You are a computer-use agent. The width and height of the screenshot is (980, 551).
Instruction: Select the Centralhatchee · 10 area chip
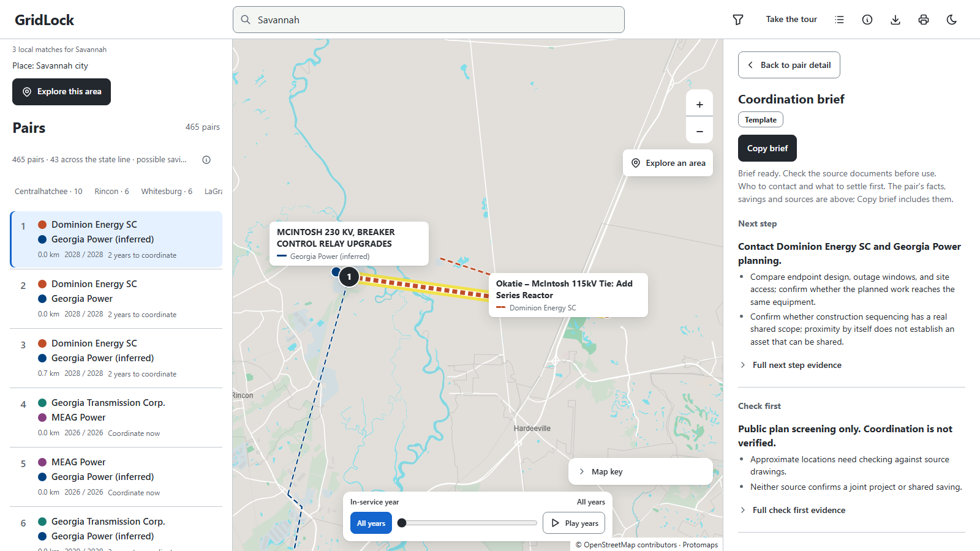(48, 192)
